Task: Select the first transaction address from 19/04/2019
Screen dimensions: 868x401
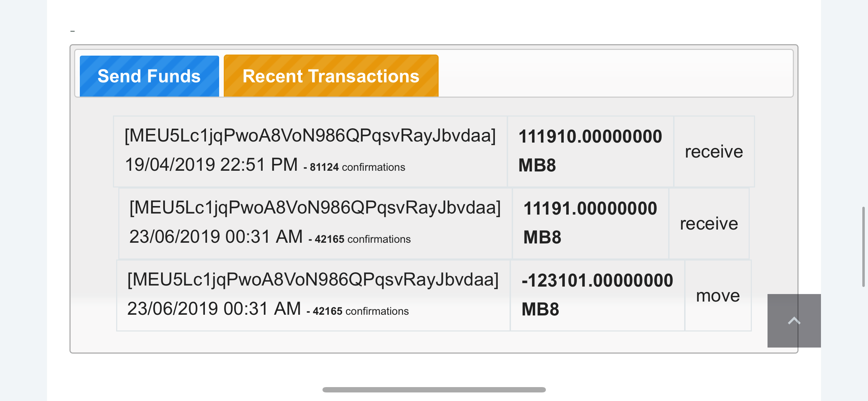Action: 310,136
